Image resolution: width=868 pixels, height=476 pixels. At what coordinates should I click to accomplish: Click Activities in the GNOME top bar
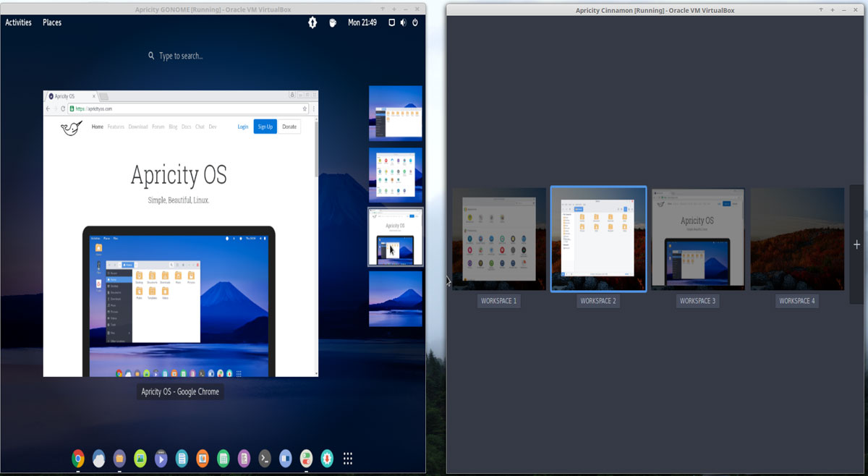[19, 22]
